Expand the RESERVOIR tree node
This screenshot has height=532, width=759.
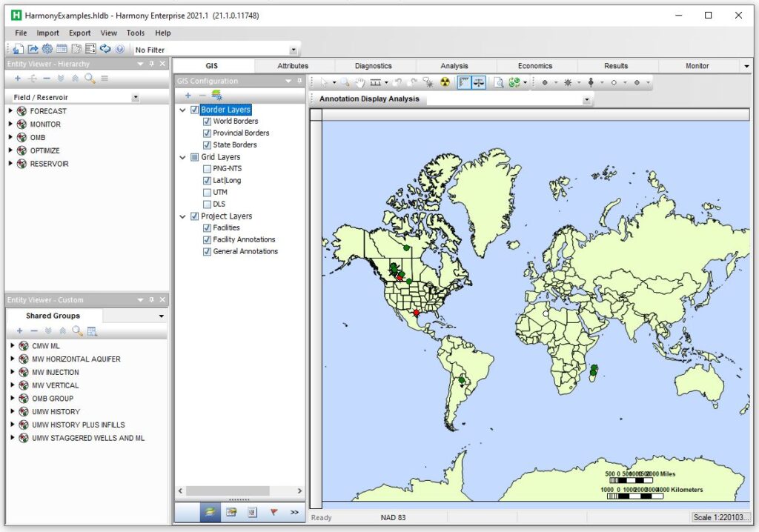click(x=10, y=164)
